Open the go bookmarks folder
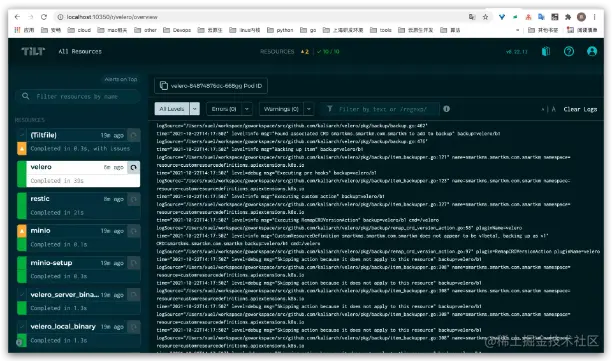This screenshot has width=612, height=361. (308, 30)
